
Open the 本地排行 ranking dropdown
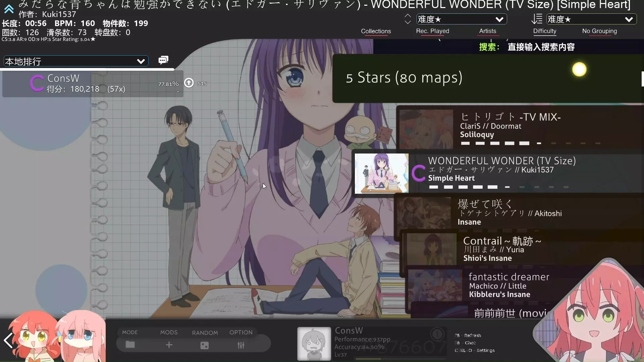(76, 61)
